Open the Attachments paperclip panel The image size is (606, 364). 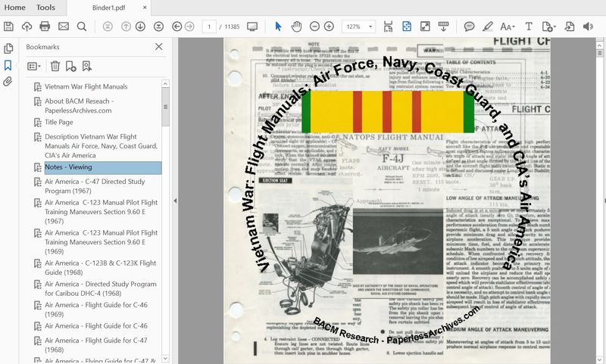(x=8, y=82)
